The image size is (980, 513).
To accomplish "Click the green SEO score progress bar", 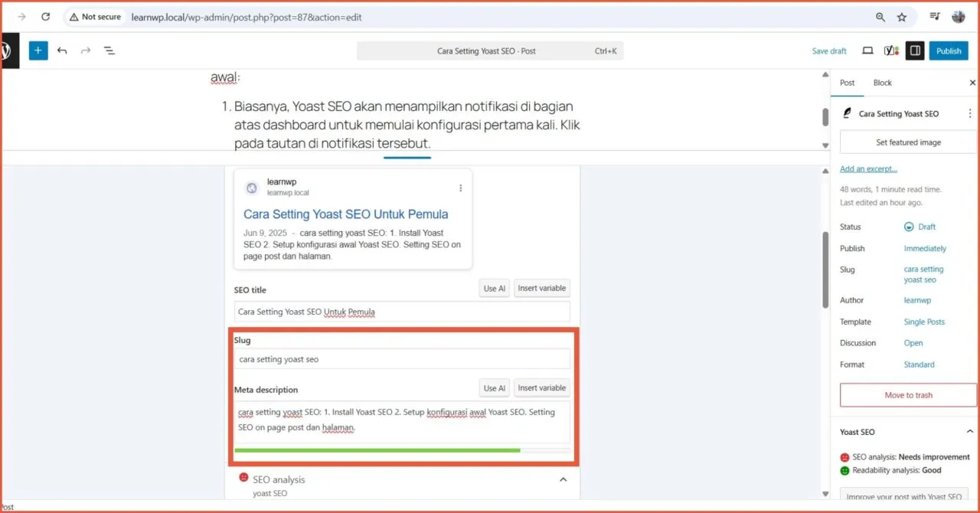I will (379, 451).
